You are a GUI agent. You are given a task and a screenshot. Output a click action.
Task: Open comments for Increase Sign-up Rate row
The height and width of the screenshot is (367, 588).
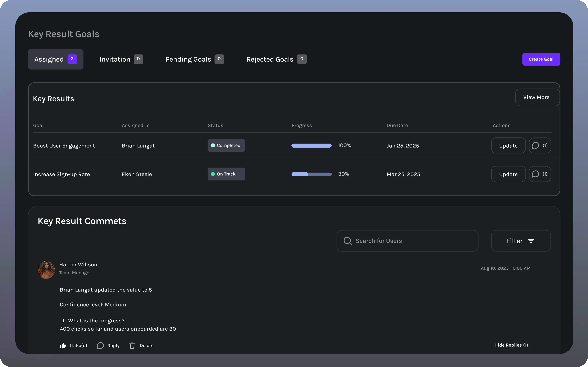[x=540, y=174]
